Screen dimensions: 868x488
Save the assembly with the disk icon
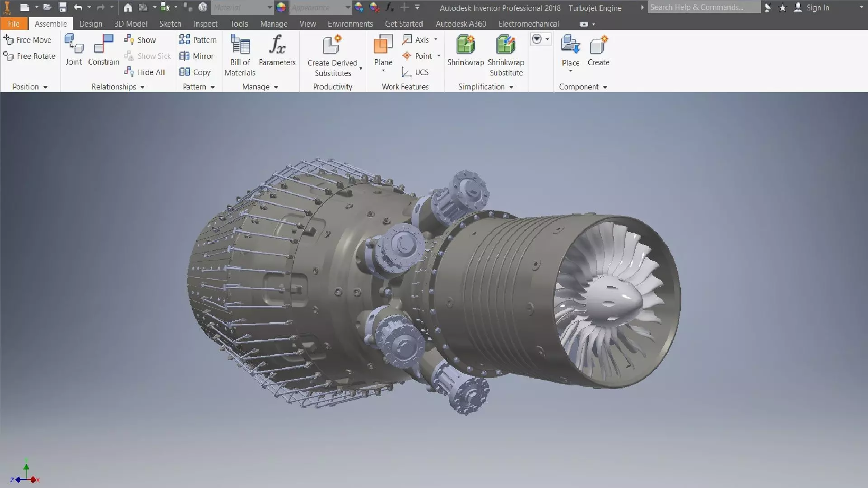tap(63, 7)
